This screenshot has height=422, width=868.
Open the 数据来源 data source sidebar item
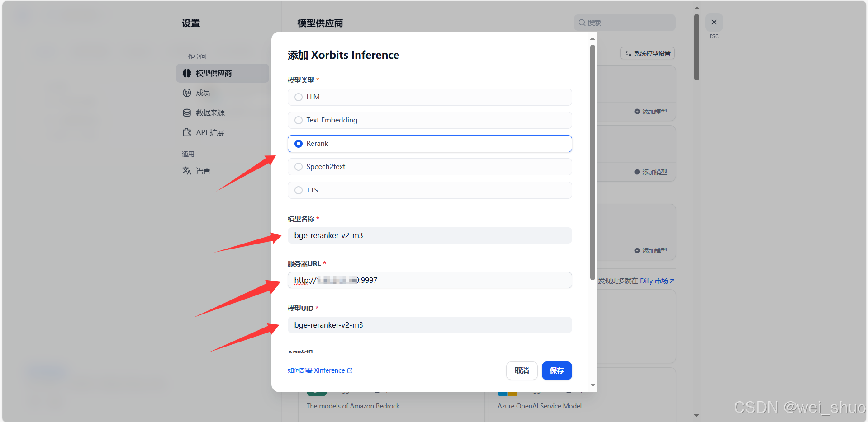(223, 113)
